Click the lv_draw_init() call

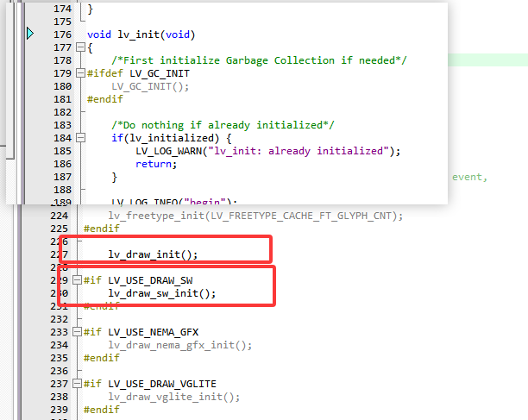pyautogui.click(x=153, y=254)
